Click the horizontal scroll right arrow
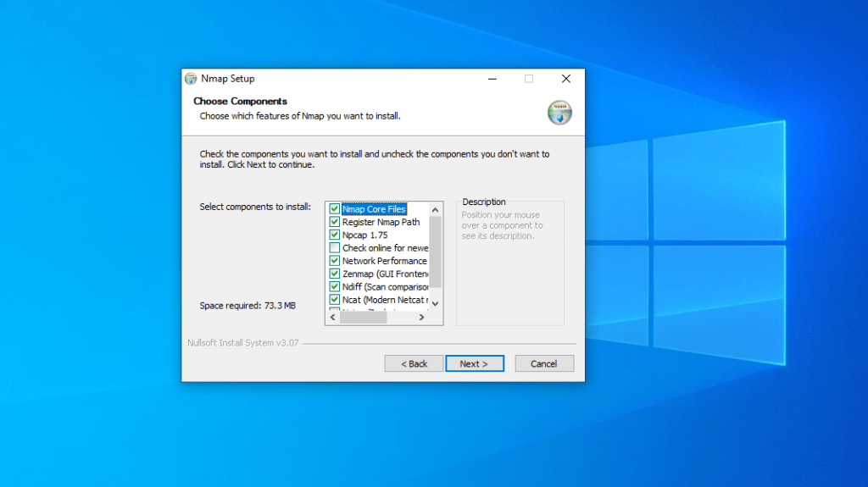The width and height of the screenshot is (868, 487). coord(422,318)
